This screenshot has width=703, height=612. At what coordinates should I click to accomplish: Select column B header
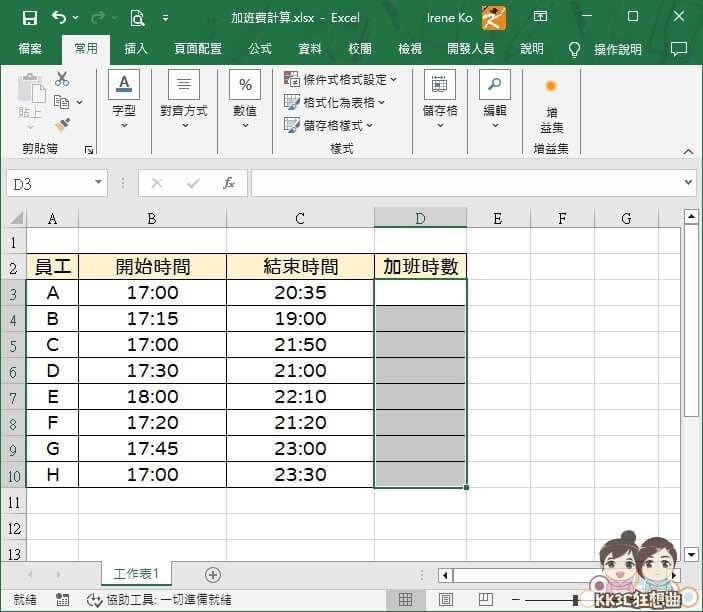click(152, 218)
